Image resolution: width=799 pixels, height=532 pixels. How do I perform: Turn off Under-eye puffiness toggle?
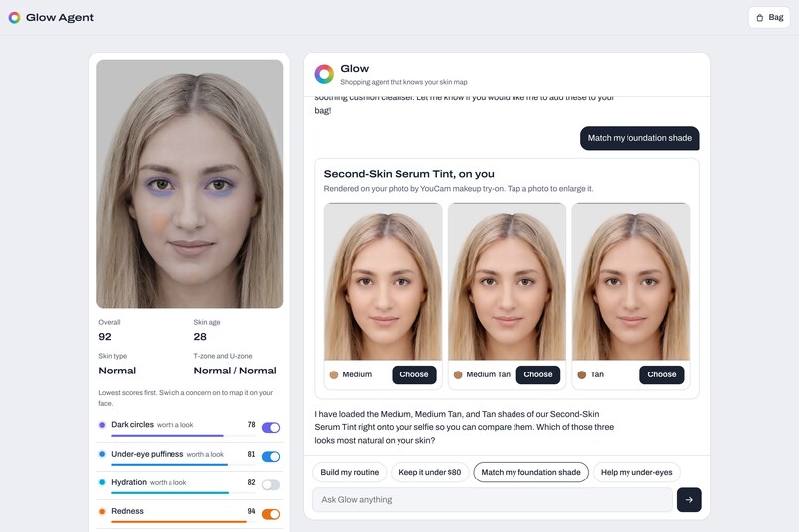point(271,457)
